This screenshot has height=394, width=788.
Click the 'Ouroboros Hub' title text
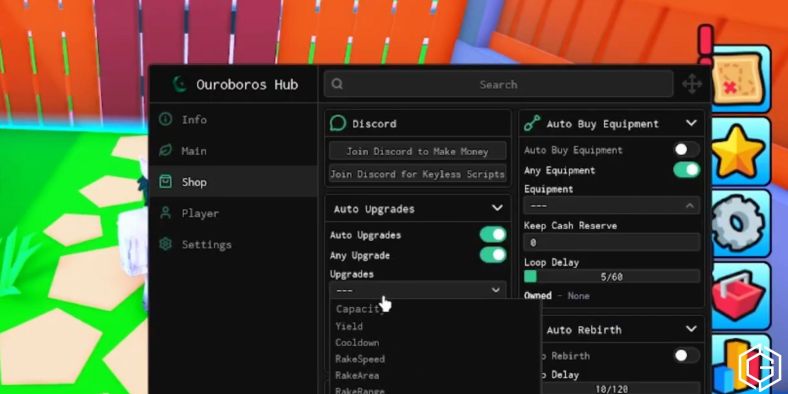247,84
